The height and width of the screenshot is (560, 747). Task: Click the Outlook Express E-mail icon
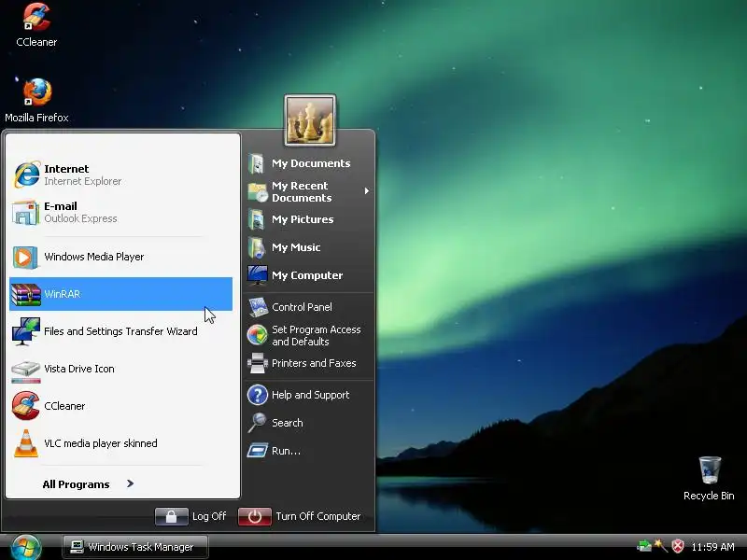26,213
